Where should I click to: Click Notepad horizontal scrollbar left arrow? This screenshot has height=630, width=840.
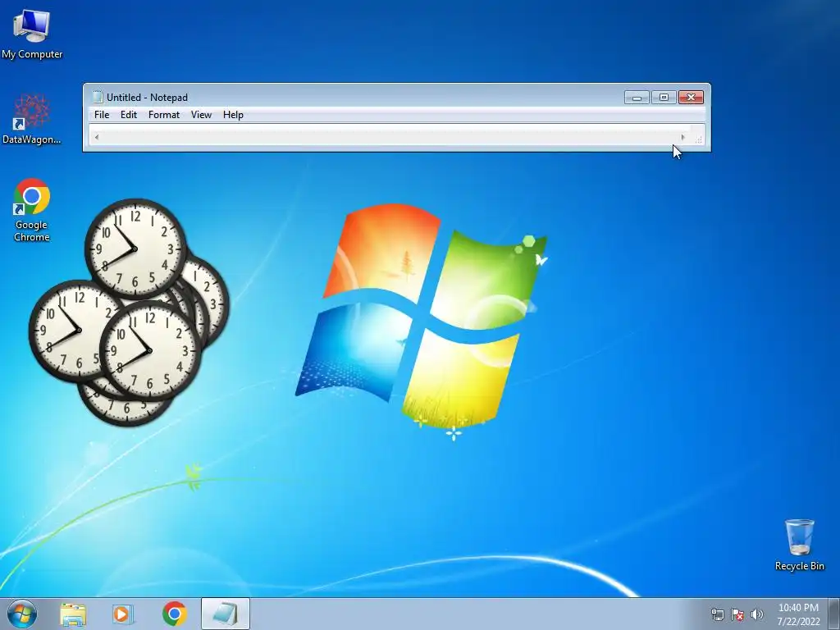pyautogui.click(x=97, y=137)
